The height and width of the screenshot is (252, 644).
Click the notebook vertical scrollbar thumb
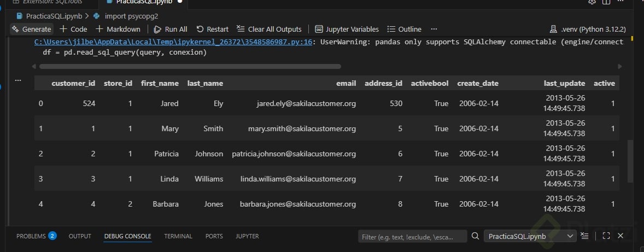(x=630, y=161)
